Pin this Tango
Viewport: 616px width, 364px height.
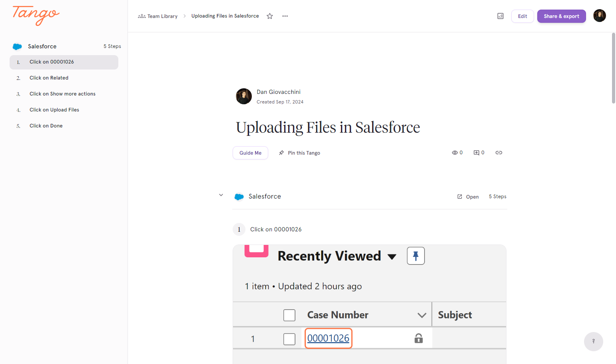click(x=299, y=153)
